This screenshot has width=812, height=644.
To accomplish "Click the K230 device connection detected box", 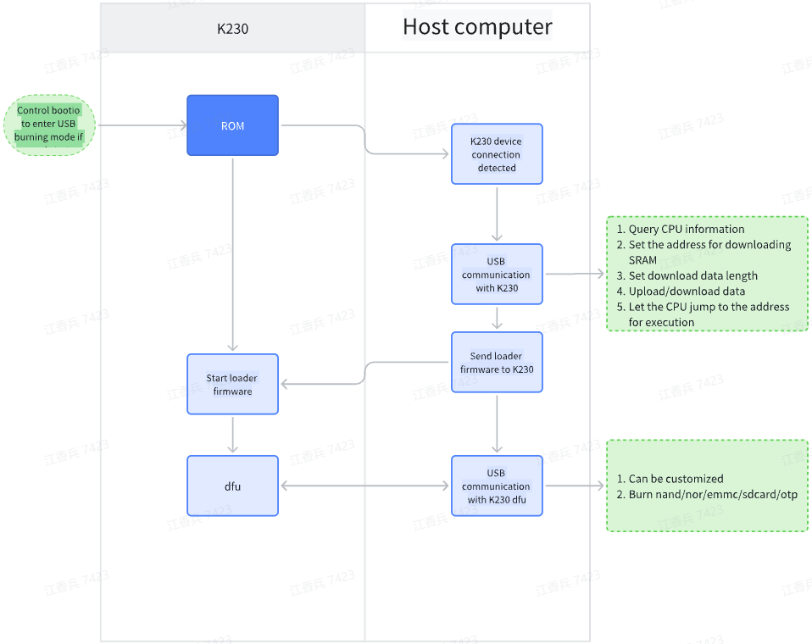I will [497, 154].
